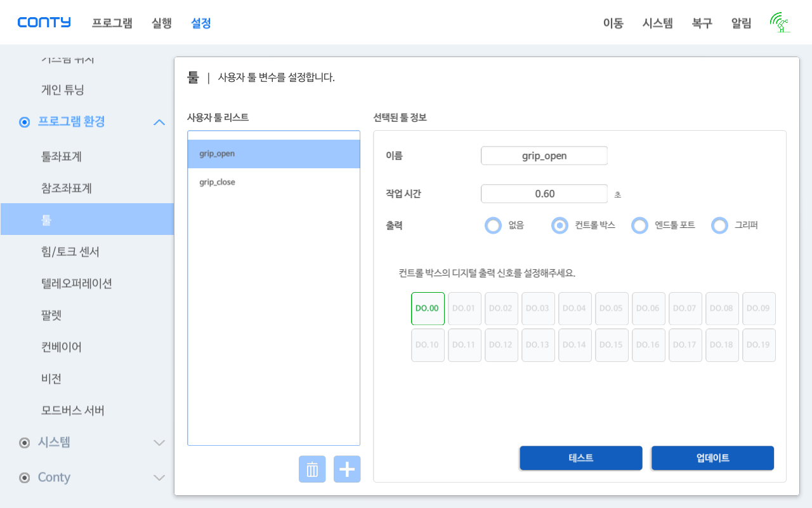Click the plus add tool icon
The image size is (812, 508).
347,469
